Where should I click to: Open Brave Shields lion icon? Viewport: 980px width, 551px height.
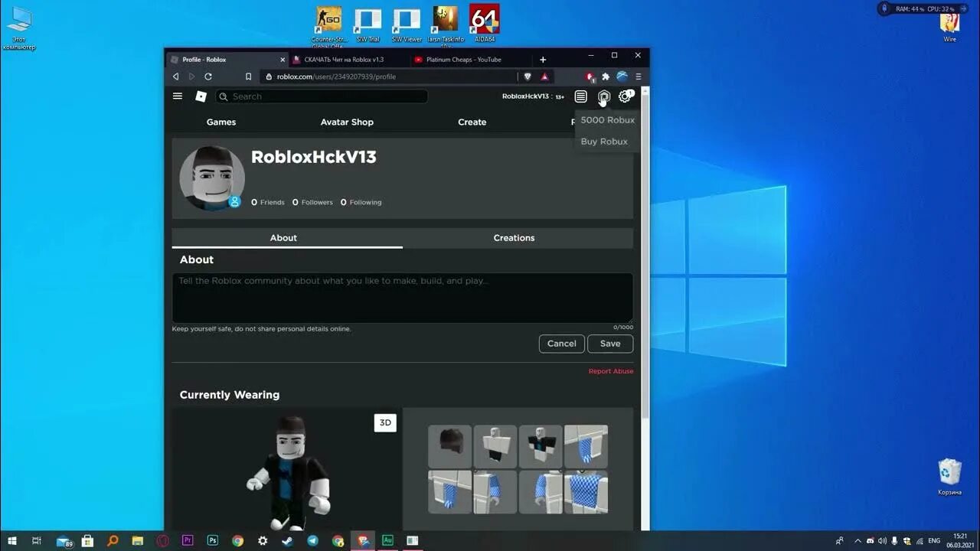[x=528, y=77]
